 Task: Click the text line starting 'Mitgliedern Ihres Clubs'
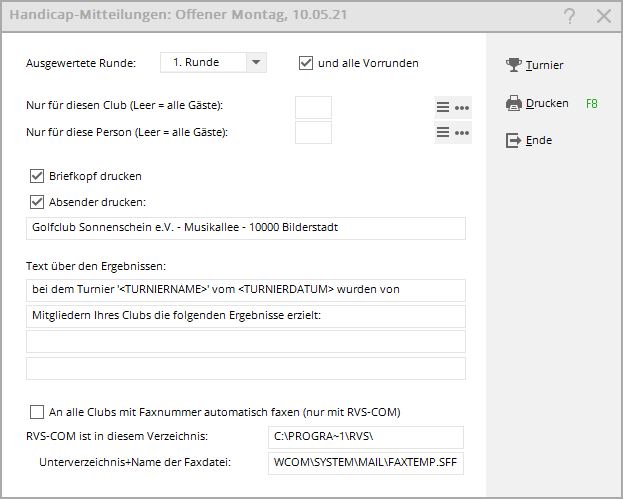246,317
